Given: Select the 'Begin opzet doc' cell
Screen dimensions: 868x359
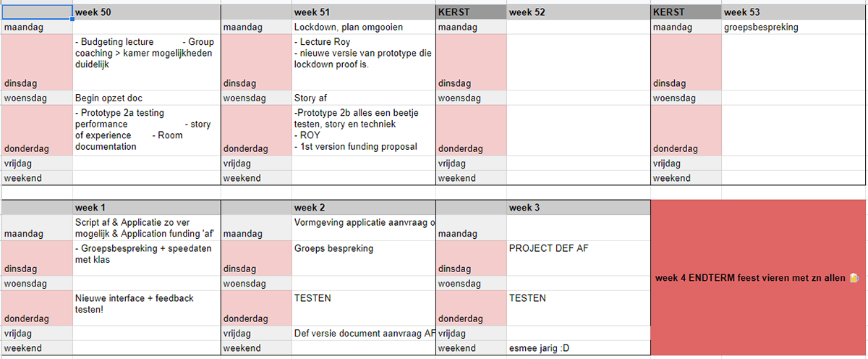Looking at the screenshot, I should (x=147, y=98).
